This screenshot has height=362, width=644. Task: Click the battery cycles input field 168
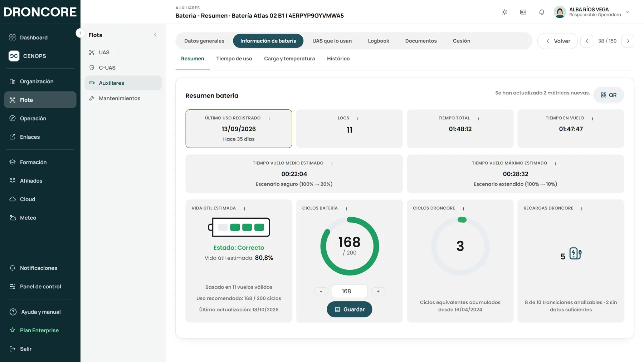[x=350, y=291]
